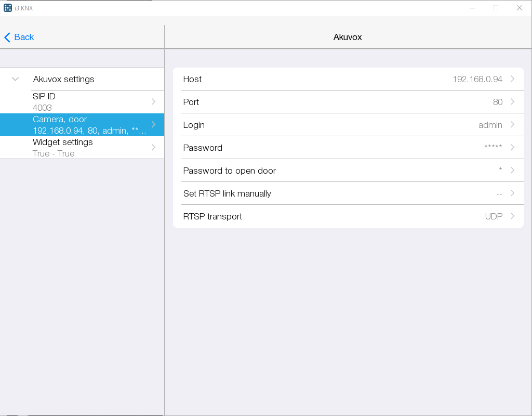Click the Port value 80
The image size is (532, 416).
[x=497, y=102]
